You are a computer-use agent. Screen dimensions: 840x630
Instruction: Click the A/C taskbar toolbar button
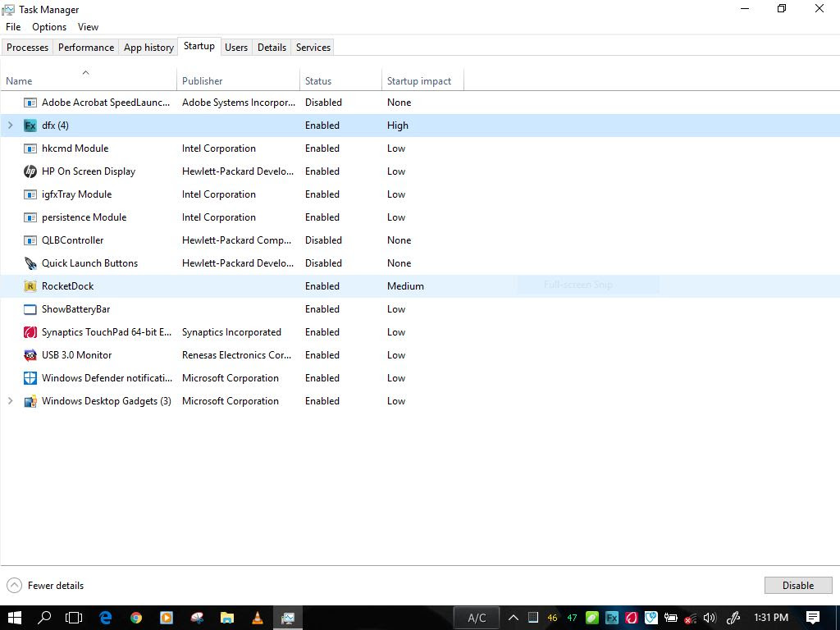click(x=477, y=618)
